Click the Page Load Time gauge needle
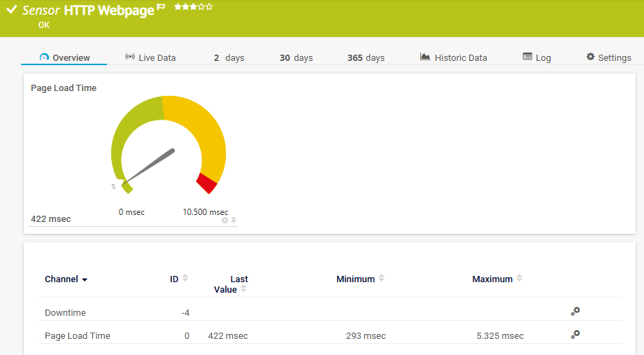 (150, 166)
